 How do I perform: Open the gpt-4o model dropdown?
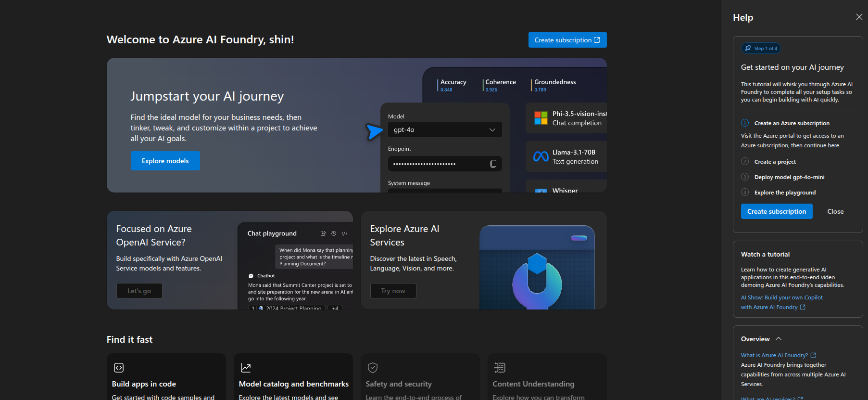445,129
